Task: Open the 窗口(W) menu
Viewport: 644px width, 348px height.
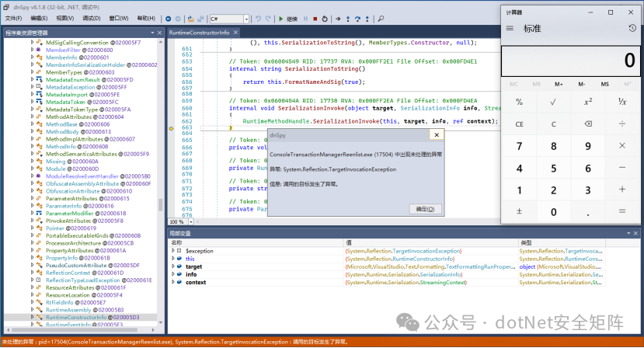Action: coord(118,19)
